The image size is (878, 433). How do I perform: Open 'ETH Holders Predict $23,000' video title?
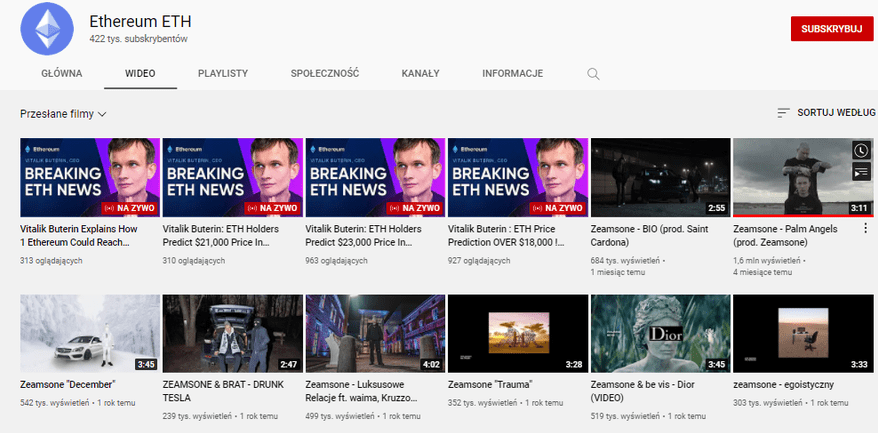[x=363, y=235]
